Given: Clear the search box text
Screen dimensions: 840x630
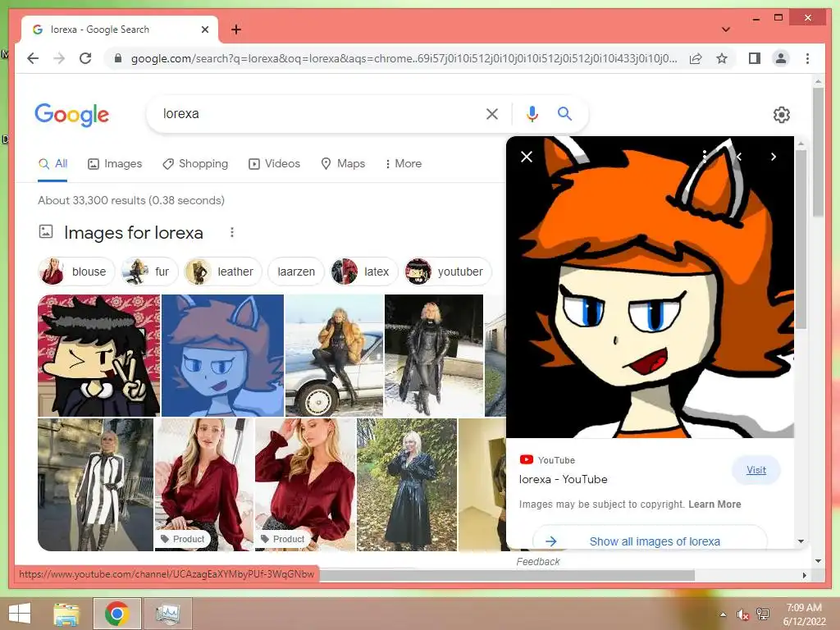Looking at the screenshot, I should (x=492, y=113).
